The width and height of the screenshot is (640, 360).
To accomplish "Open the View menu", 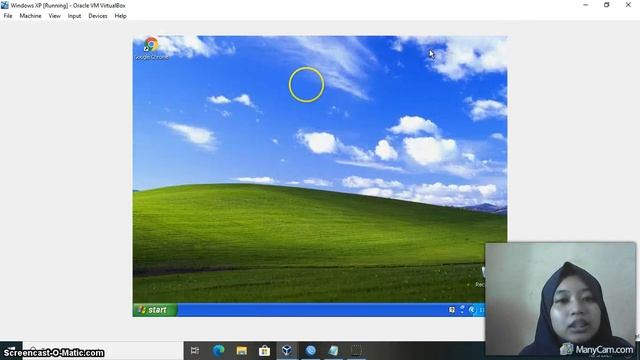I will coord(54,16).
